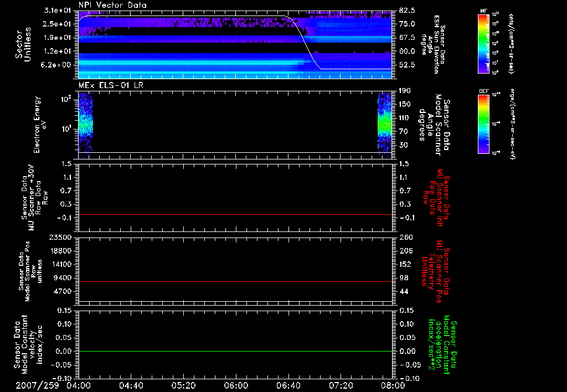Viewport: 567px width, 392px height.
Task: Click the 04:40 time axis label
Action: coord(131,385)
